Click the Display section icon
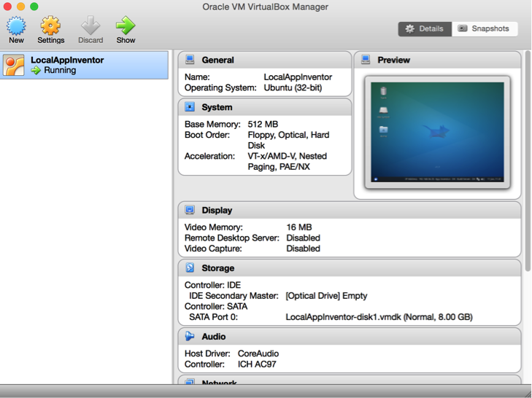This screenshot has height=398, width=532. pyautogui.click(x=190, y=210)
